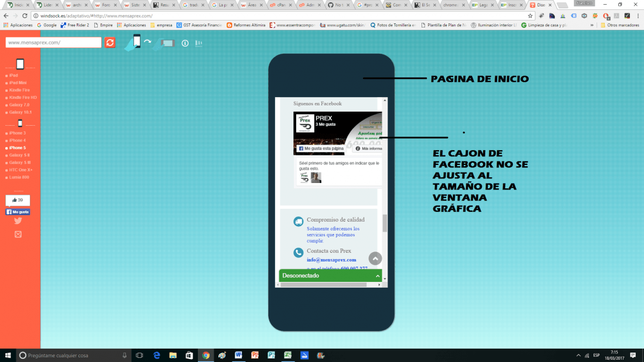Click the scroll-to-top round arrow button
644x362 pixels.
click(375, 258)
